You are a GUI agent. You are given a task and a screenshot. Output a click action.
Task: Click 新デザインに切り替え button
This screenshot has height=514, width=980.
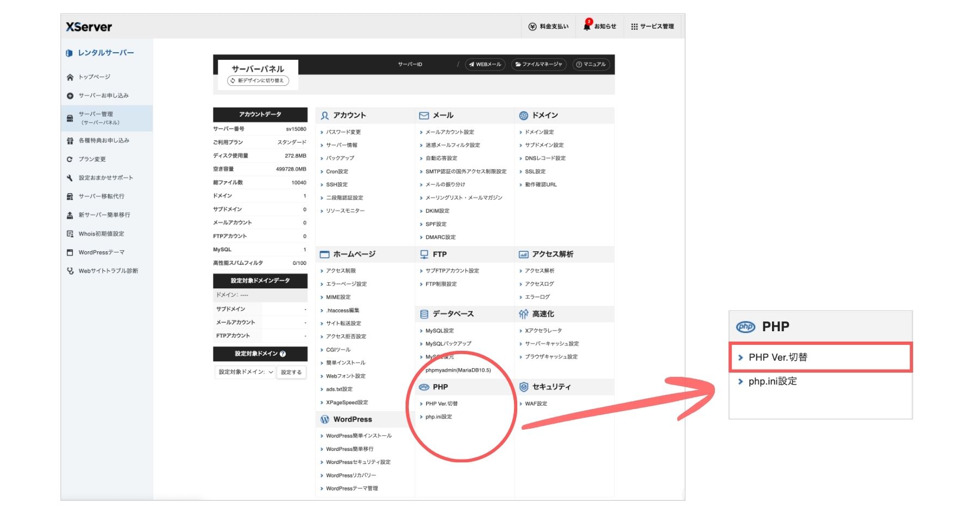[x=258, y=80]
